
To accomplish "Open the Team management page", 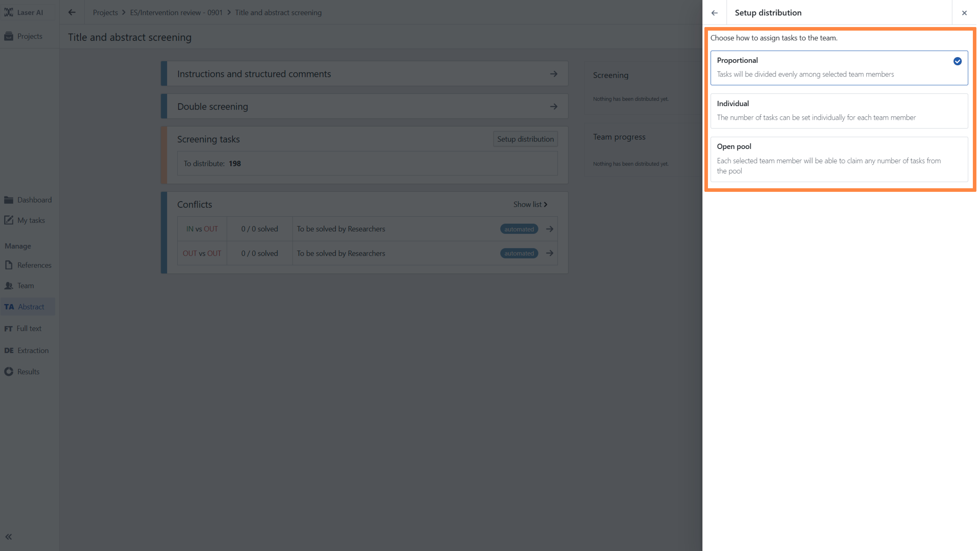I will point(25,286).
